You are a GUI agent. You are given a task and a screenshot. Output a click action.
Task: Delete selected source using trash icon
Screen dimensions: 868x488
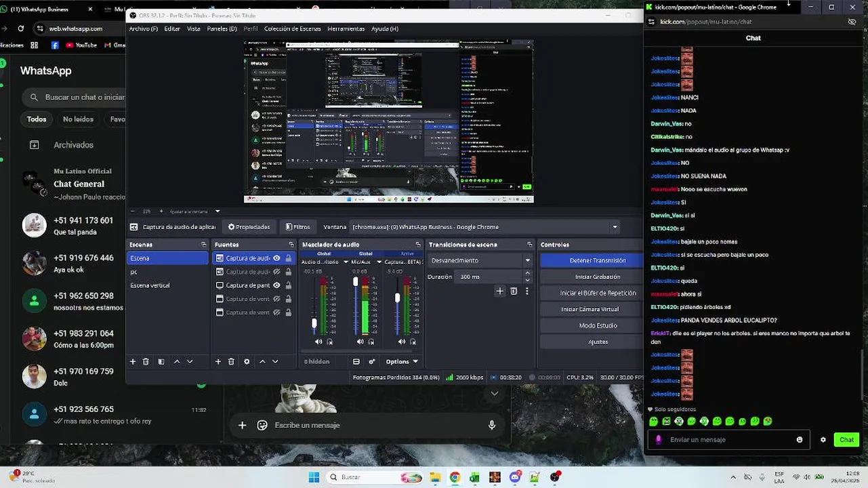point(231,362)
